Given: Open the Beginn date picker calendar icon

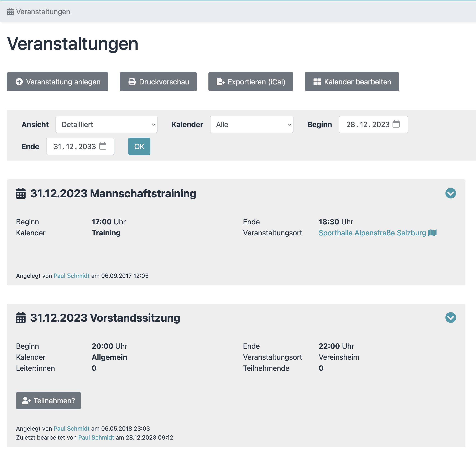Looking at the screenshot, I should pyautogui.click(x=396, y=124).
